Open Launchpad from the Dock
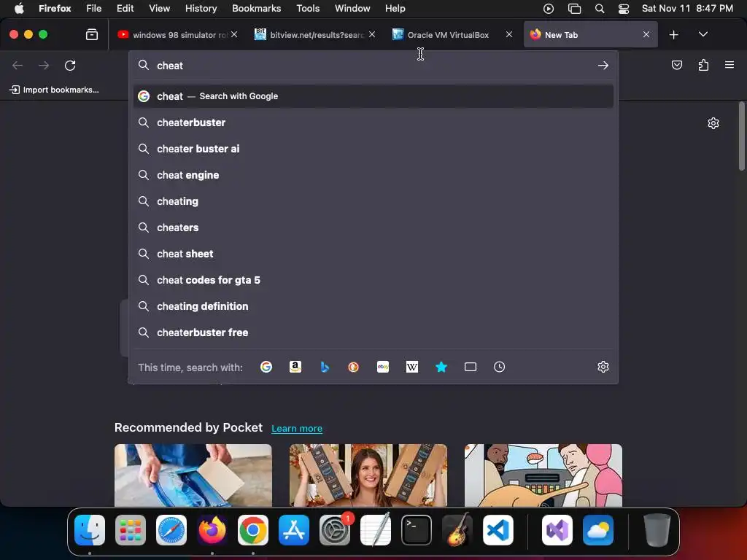 click(131, 530)
